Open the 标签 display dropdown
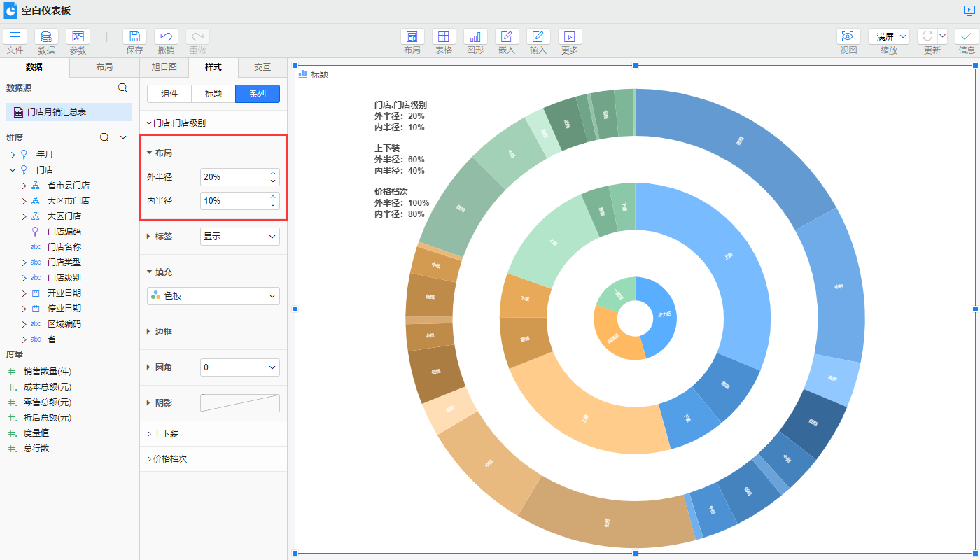 [x=239, y=237]
